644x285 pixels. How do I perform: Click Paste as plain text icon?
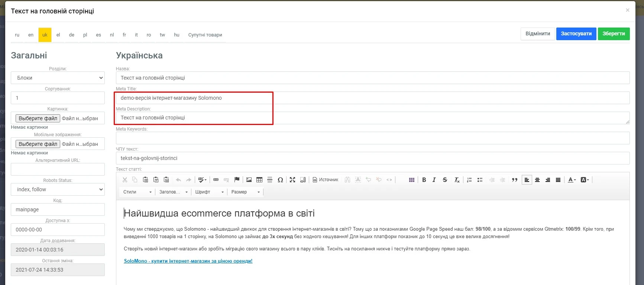156,180
